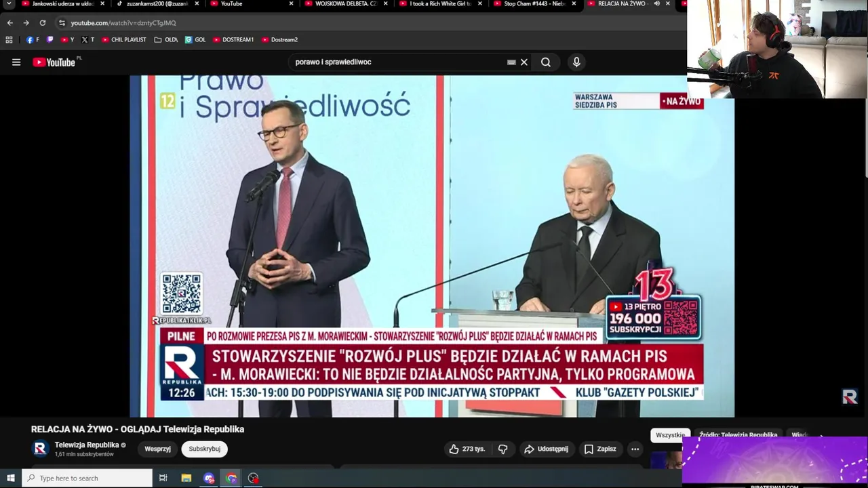Click the '1,61 mln subskrybentów' text
Screen dimensions: 868x488
(x=84, y=455)
